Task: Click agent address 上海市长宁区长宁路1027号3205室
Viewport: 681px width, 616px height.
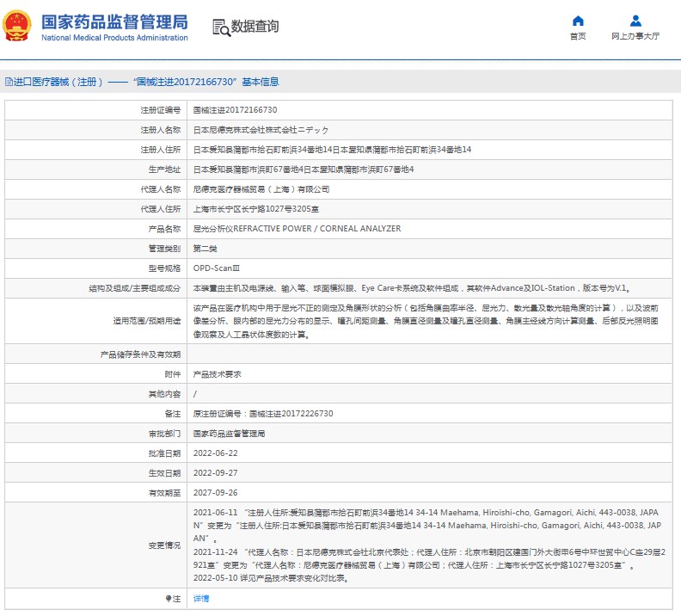Action: [x=256, y=209]
